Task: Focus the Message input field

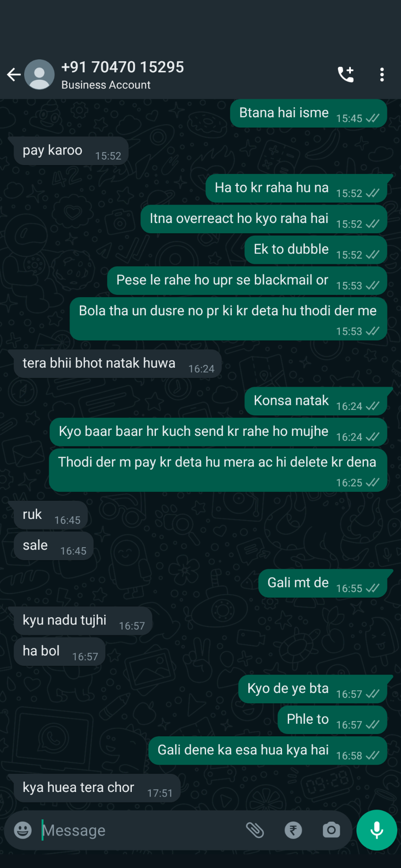Action: 139,830
